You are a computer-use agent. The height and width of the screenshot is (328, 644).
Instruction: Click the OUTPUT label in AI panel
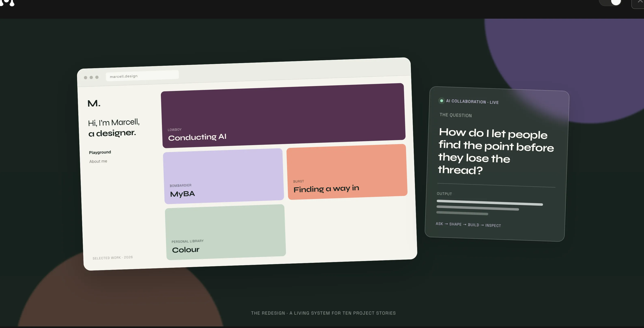pyautogui.click(x=444, y=194)
